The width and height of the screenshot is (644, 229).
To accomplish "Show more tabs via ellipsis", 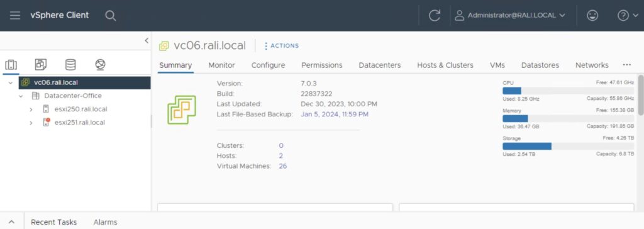I will point(626,65).
